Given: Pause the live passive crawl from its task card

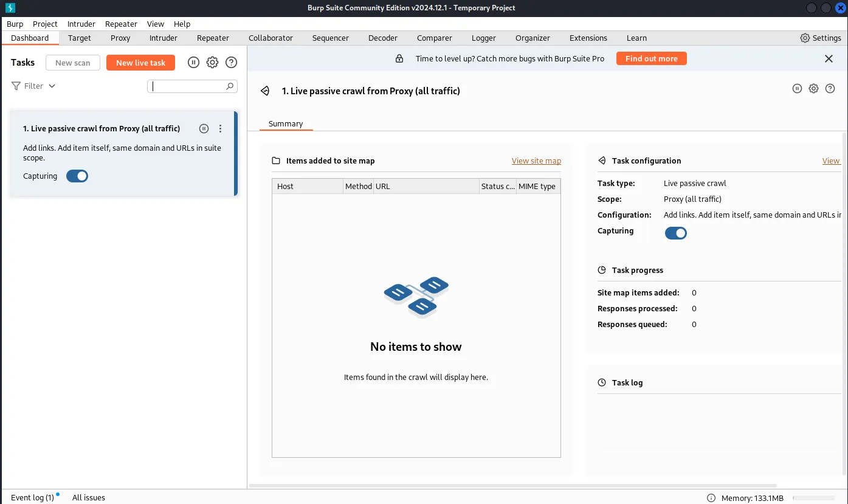Looking at the screenshot, I should pyautogui.click(x=204, y=128).
